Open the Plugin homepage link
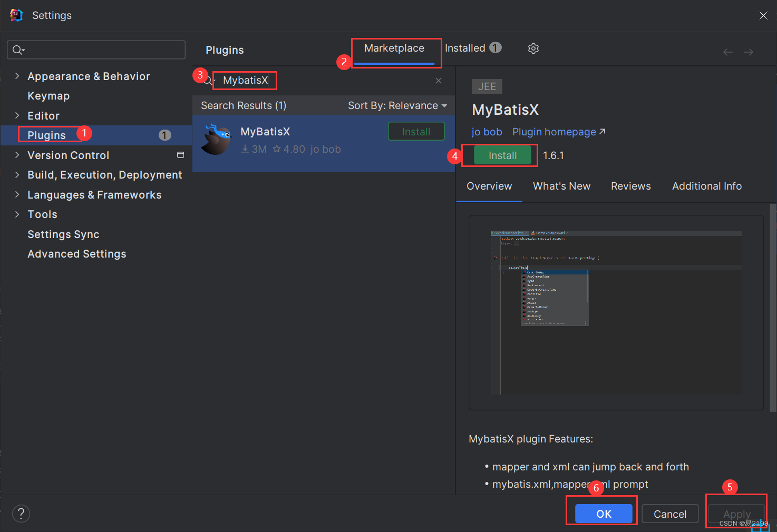 (558, 132)
